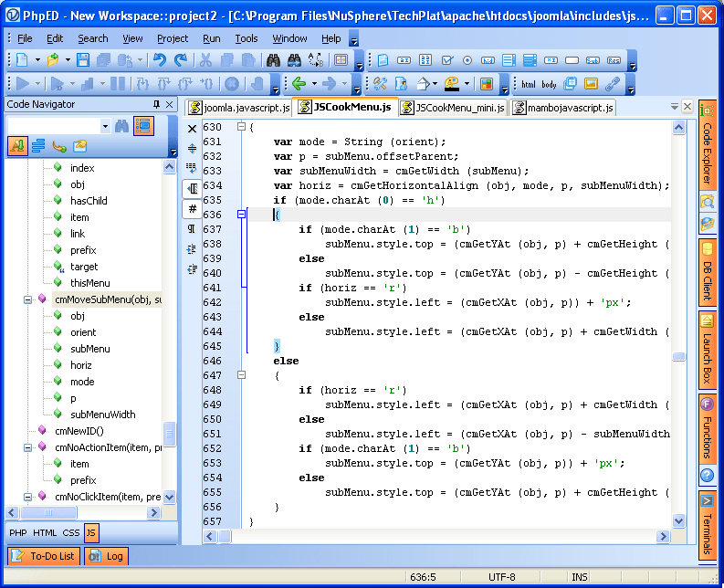Screen dimensions: 724x588
Task: Open Find in Files binoculars-arrow icon
Action: pos(294,60)
